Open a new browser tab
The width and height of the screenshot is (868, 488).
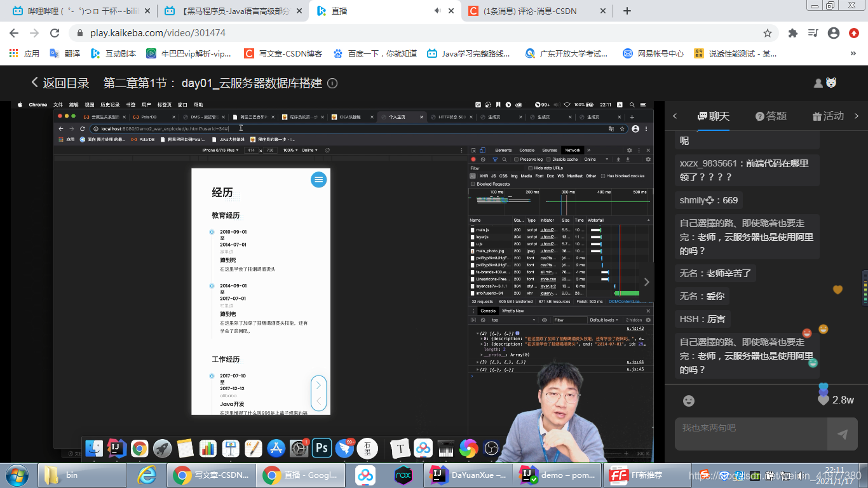[627, 11]
